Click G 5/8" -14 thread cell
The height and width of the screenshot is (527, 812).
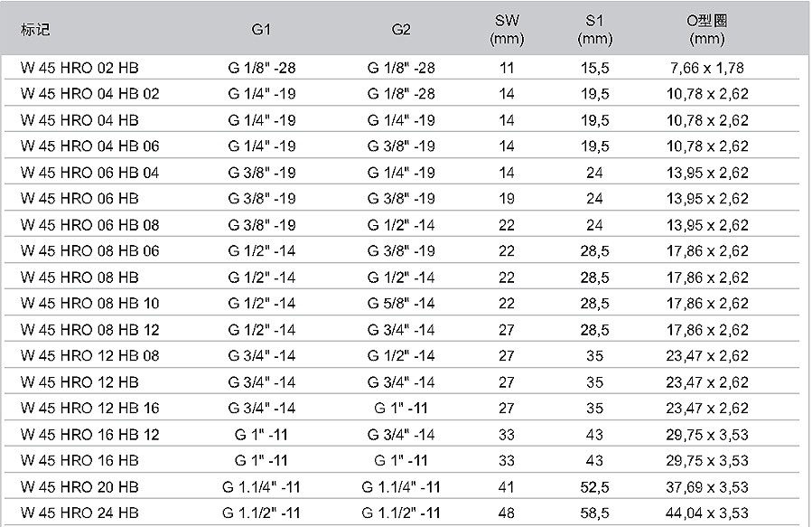click(x=401, y=303)
